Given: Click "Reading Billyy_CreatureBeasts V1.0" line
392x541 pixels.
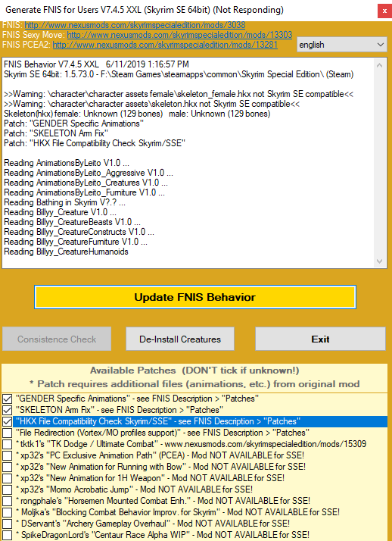Looking at the screenshot, I should click(x=73, y=222).
